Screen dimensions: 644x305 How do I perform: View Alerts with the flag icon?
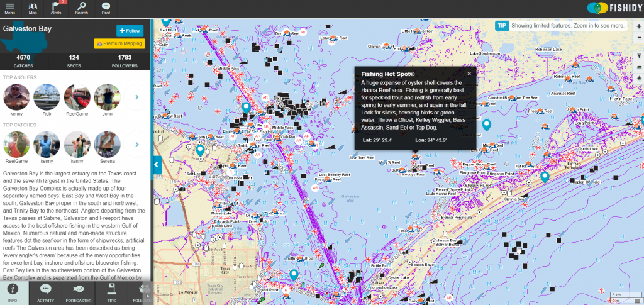point(57,8)
